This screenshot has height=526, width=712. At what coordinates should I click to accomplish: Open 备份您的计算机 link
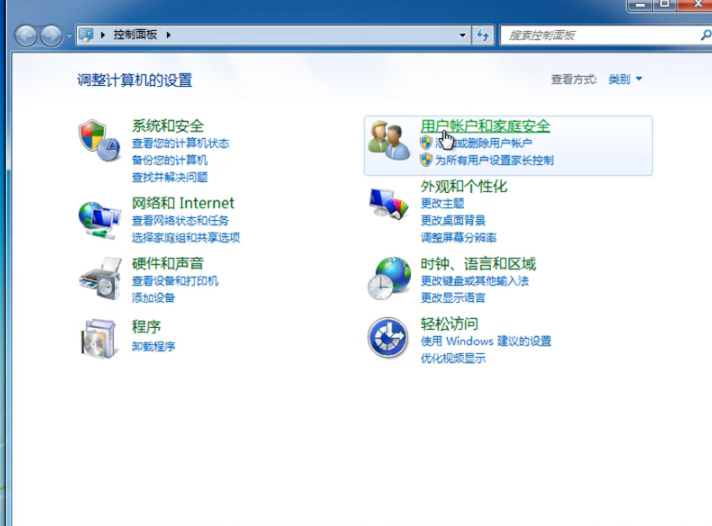pos(169,160)
